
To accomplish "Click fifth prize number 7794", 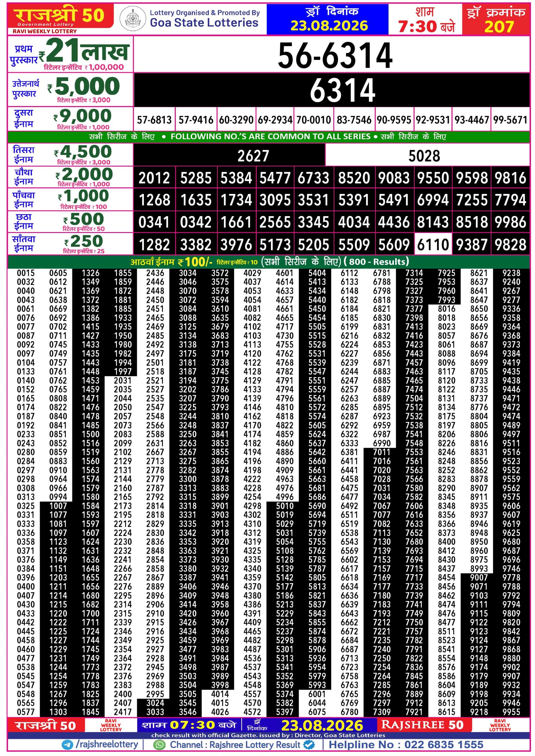I will (x=510, y=200).
